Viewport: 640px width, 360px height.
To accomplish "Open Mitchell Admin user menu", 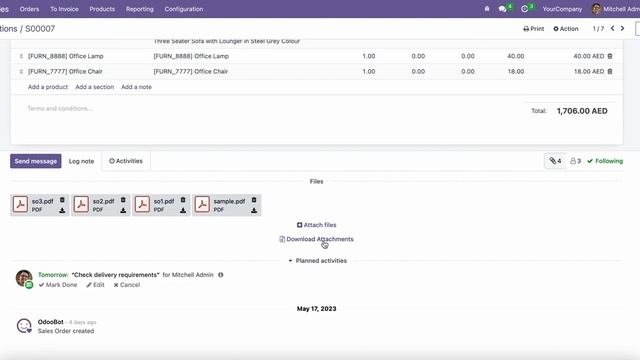I will (616, 9).
